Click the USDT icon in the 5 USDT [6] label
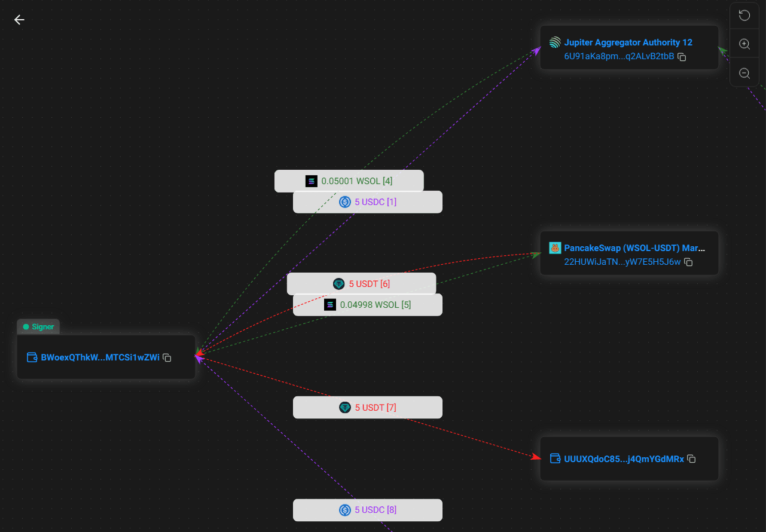 point(339,284)
